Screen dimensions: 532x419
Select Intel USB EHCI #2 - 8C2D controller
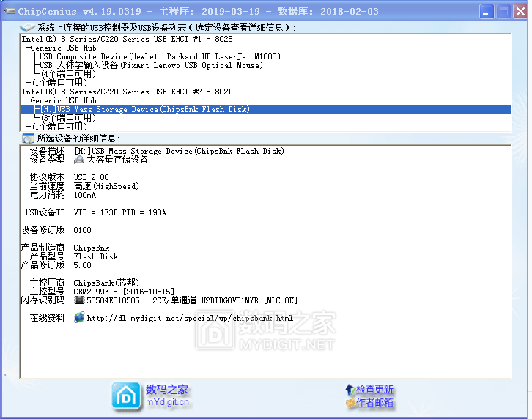(127, 92)
